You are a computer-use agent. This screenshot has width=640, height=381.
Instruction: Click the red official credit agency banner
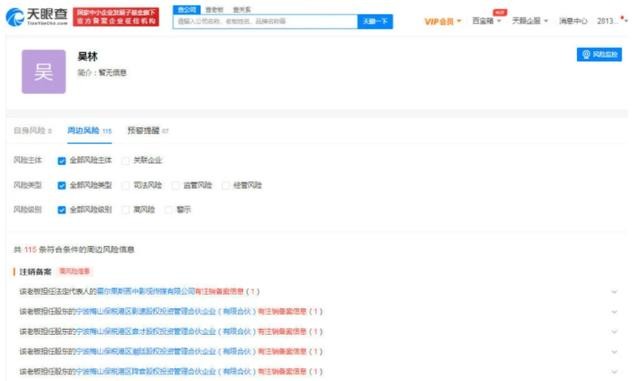pos(116,17)
